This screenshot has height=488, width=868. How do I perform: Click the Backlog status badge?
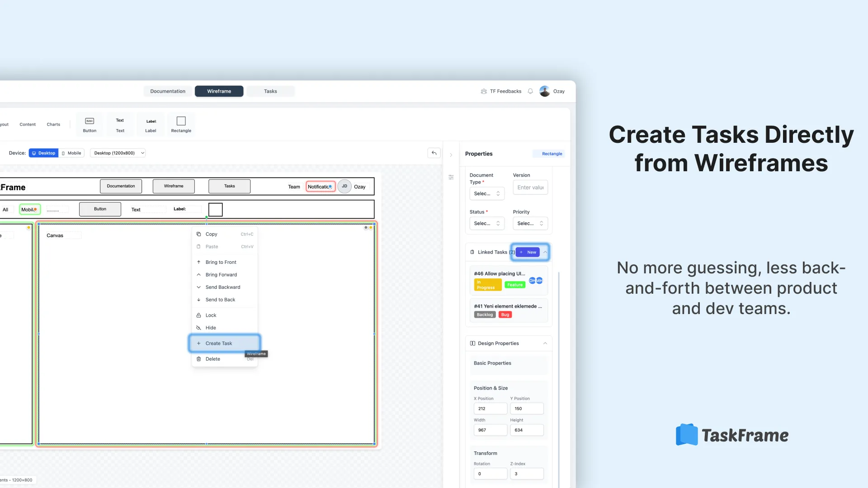point(485,315)
